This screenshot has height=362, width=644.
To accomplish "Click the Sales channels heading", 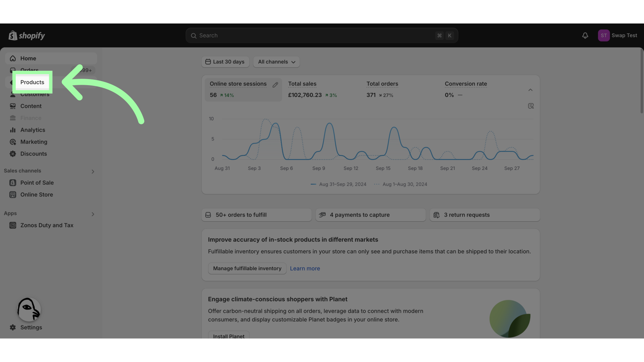I will coord(22,171).
